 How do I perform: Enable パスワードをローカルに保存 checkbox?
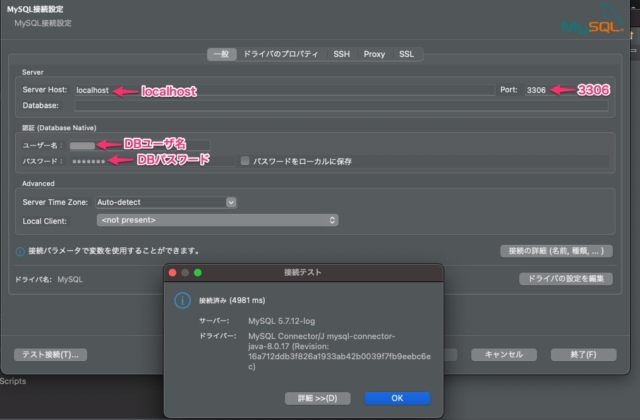[245, 161]
